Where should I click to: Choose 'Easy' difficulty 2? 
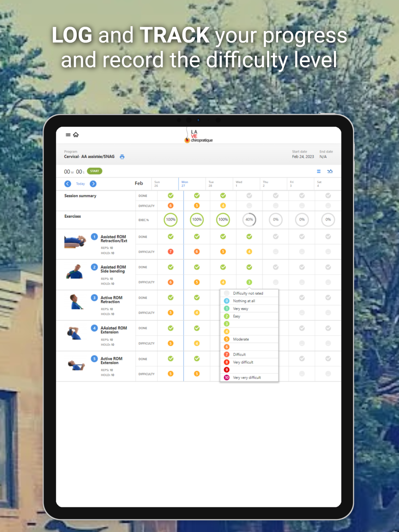tap(249, 316)
